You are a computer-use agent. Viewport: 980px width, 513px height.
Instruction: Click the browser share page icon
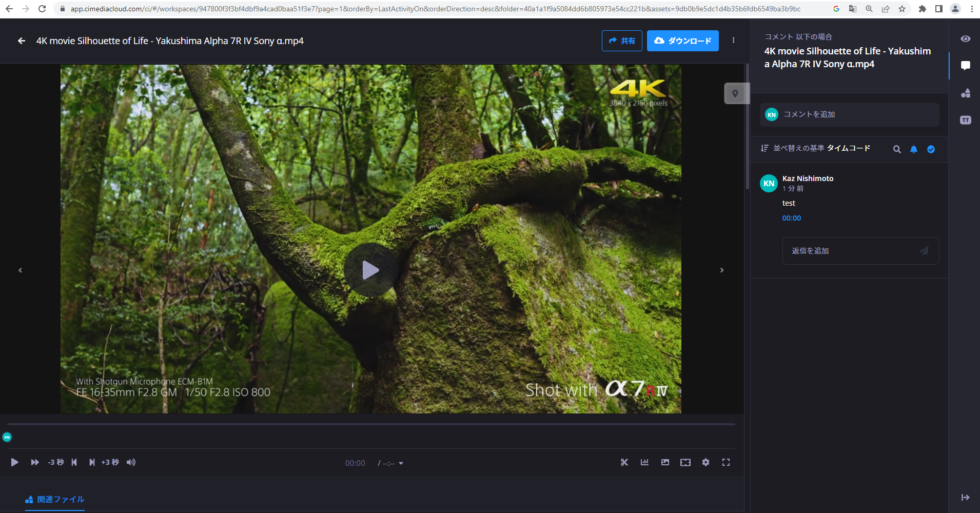(886, 9)
